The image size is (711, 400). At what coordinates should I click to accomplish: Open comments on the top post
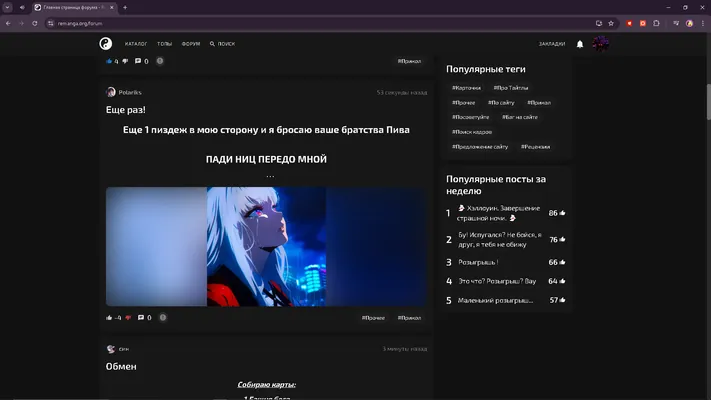[x=141, y=61]
